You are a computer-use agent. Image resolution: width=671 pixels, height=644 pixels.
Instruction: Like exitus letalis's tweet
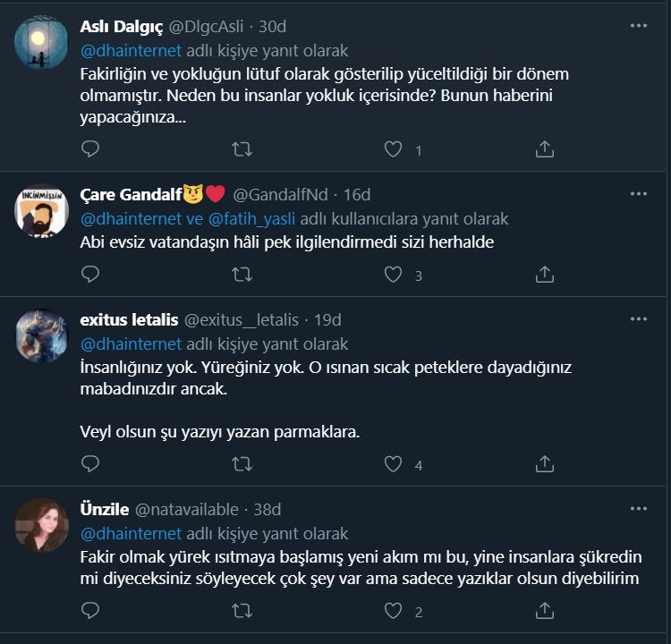[x=393, y=463]
